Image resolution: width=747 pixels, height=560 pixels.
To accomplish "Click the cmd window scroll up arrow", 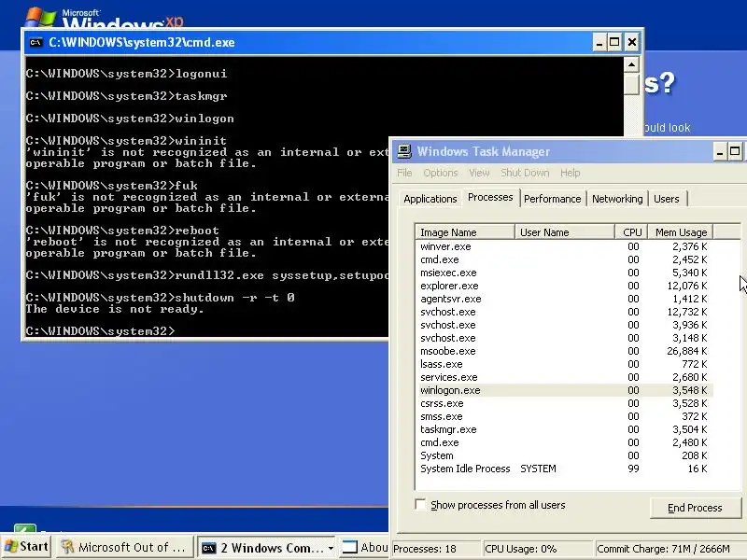I will tap(631, 64).
